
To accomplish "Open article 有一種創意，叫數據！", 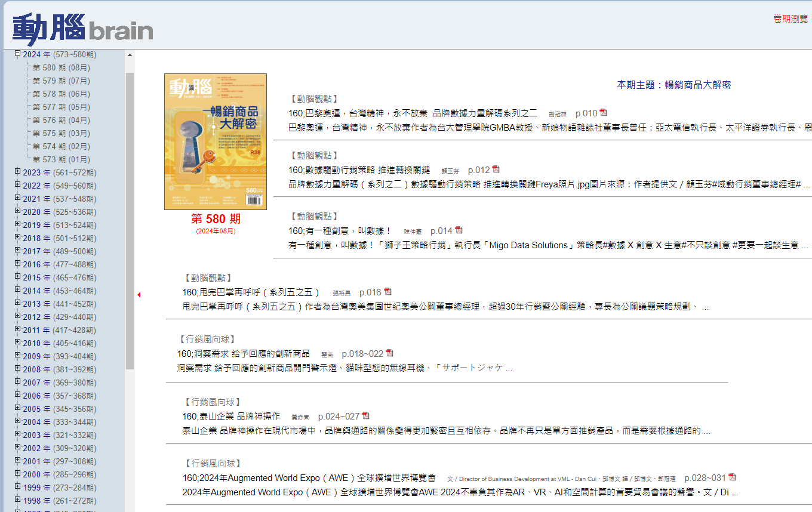I will click(340, 231).
